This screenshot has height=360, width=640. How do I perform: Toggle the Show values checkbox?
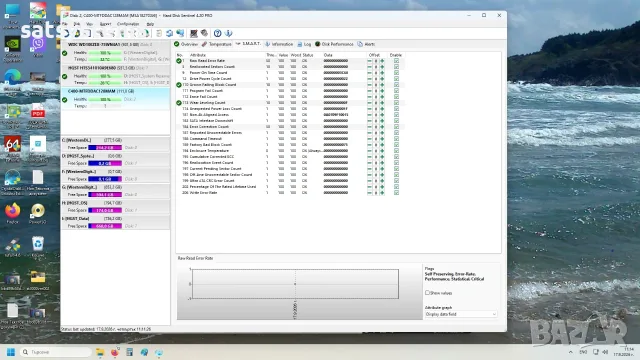point(427,293)
